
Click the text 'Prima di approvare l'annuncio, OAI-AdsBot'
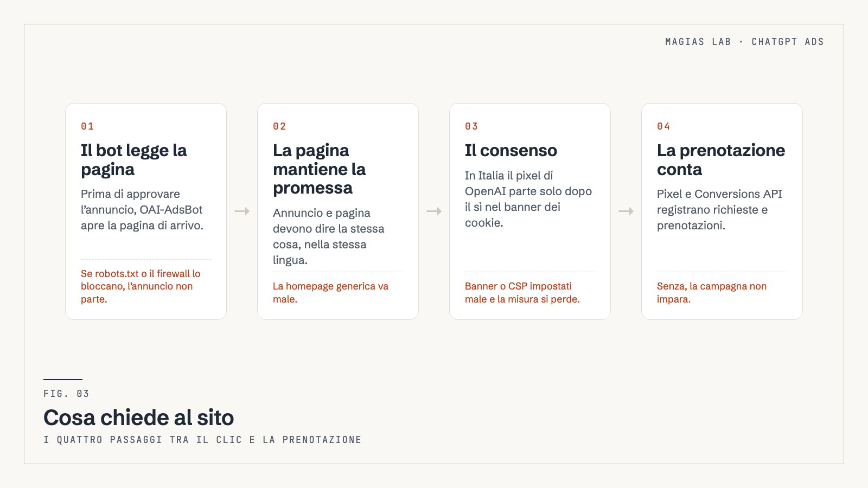pyautogui.click(x=142, y=202)
